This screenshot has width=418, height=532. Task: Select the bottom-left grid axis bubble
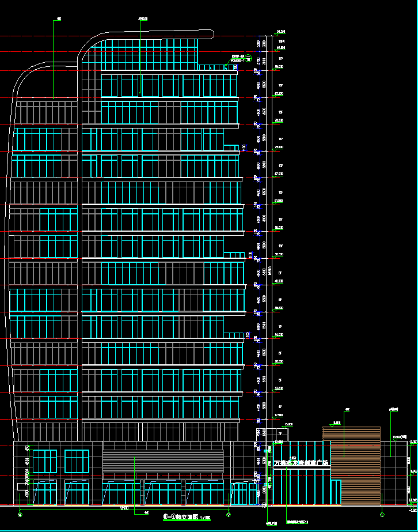click(x=20, y=515)
